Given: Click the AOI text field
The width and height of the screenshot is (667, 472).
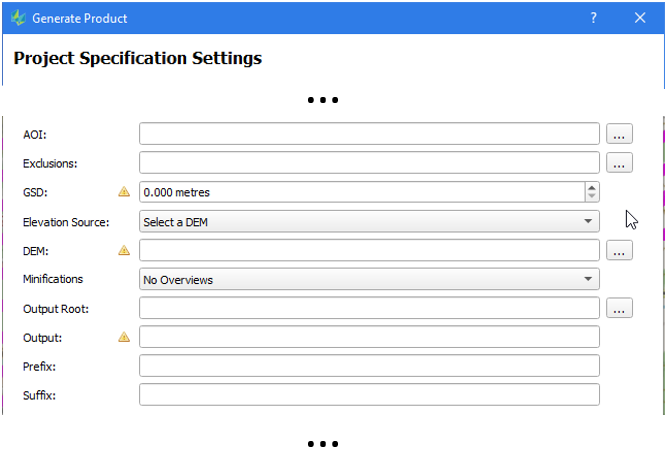Looking at the screenshot, I should [x=369, y=134].
